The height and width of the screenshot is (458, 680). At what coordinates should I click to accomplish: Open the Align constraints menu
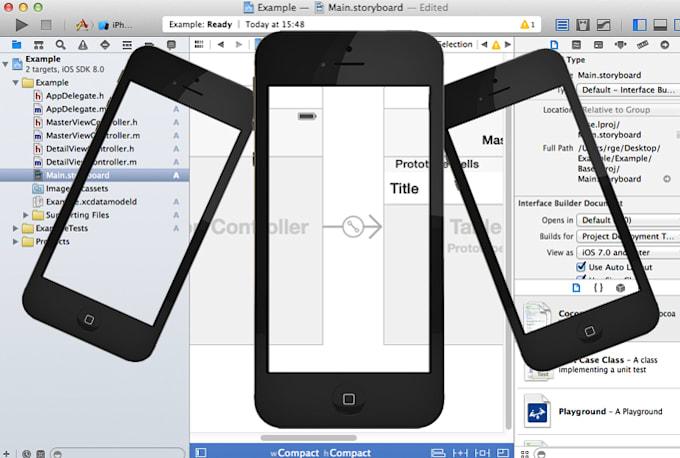click(x=438, y=453)
